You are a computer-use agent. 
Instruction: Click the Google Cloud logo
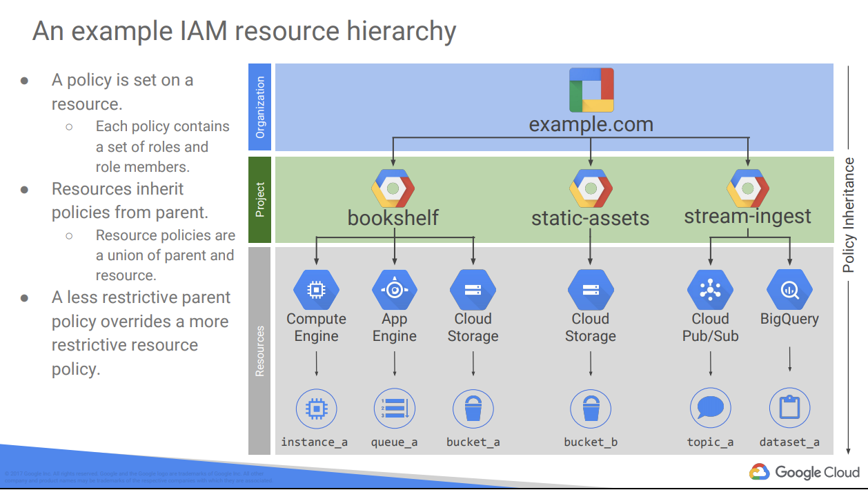(x=805, y=472)
